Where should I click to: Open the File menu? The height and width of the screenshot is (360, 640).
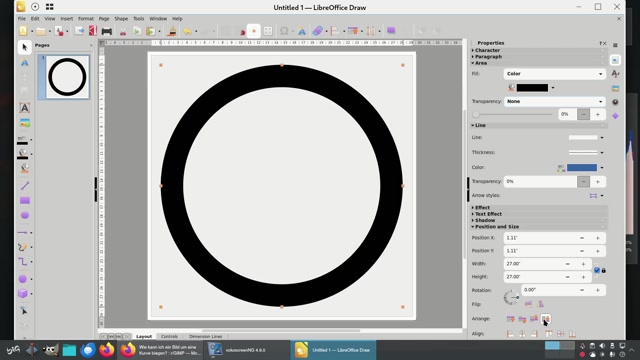tap(22, 19)
